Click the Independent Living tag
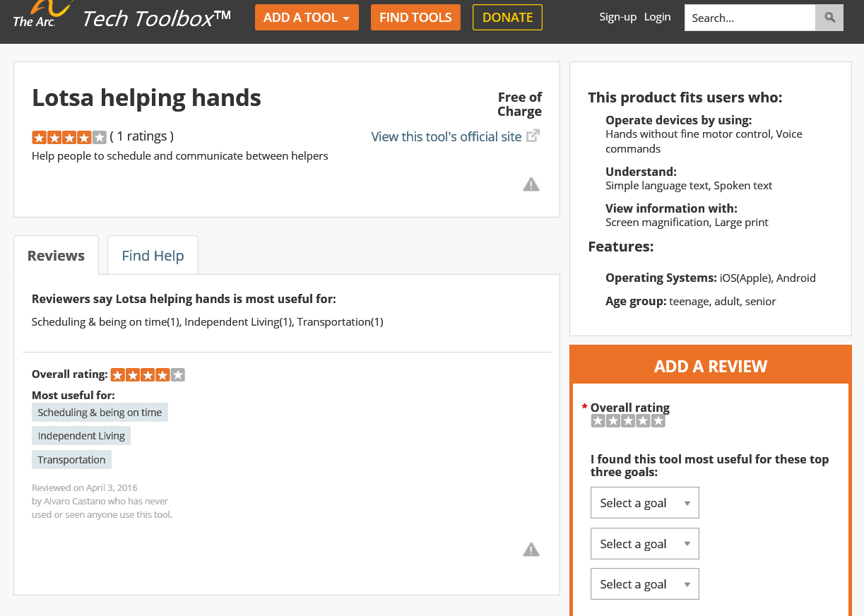 coord(81,435)
